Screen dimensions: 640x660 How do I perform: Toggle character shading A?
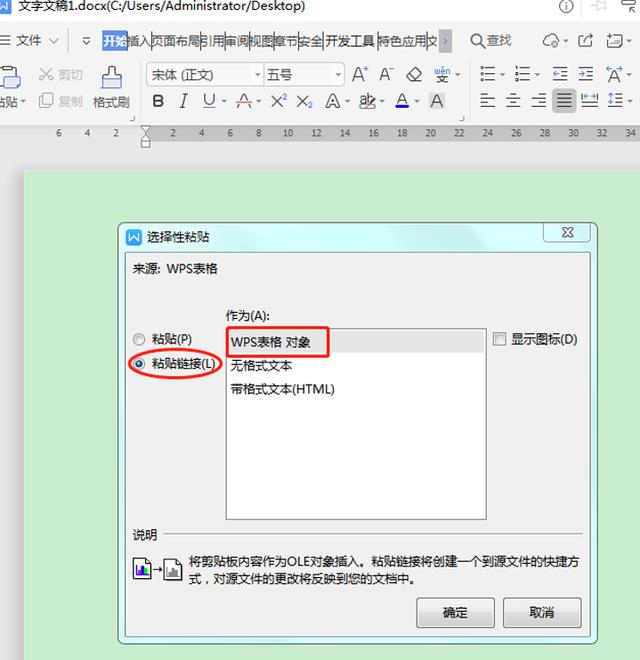[x=437, y=101]
